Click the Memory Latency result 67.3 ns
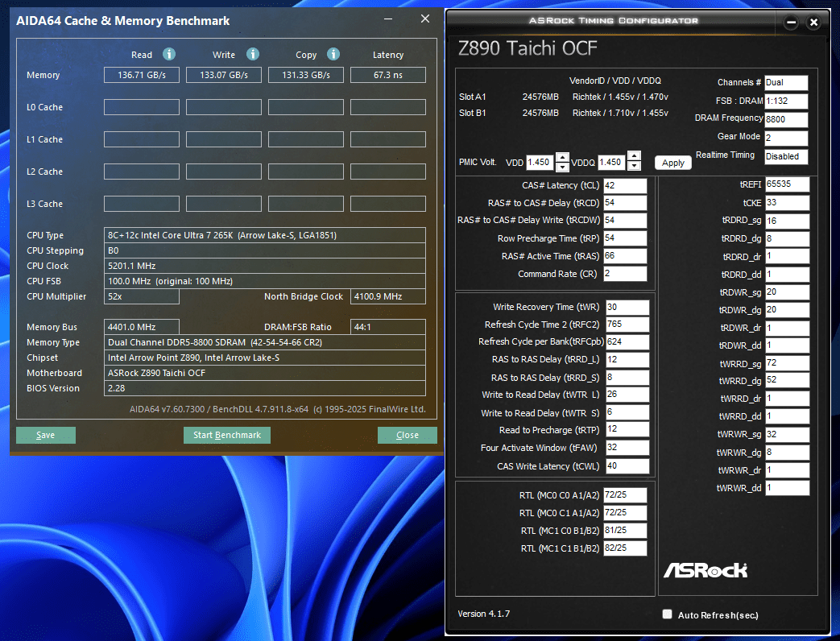This screenshot has width=840, height=641. pos(388,75)
